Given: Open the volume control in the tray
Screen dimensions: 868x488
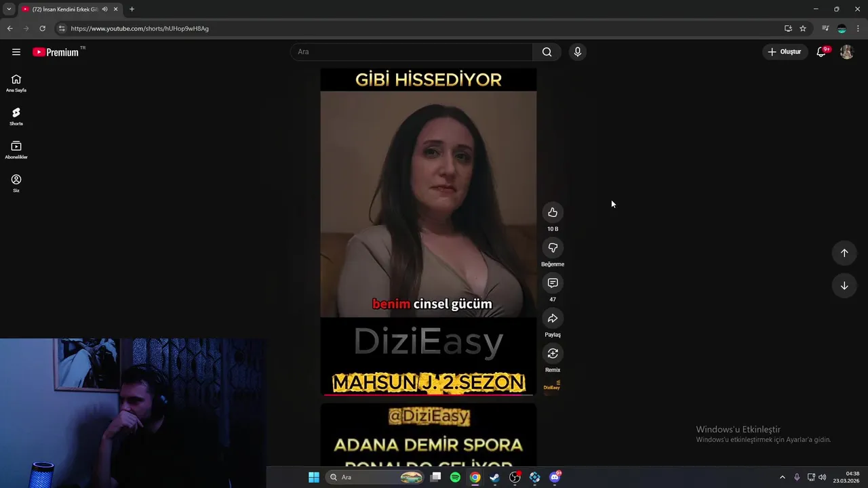Looking at the screenshot, I should coord(823,477).
